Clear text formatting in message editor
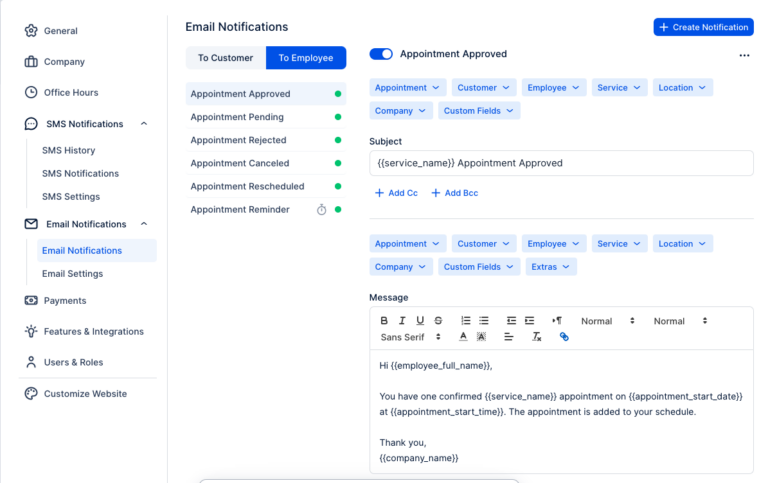Screen dimensions: 768x483 tap(537, 337)
